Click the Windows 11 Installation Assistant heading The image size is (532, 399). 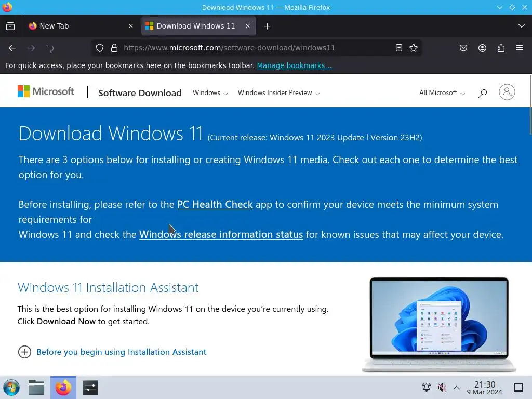(x=108, y=287)
